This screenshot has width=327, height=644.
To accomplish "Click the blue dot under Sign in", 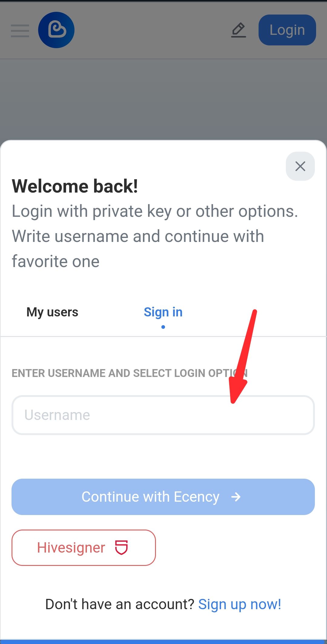I will pos(163,327).
